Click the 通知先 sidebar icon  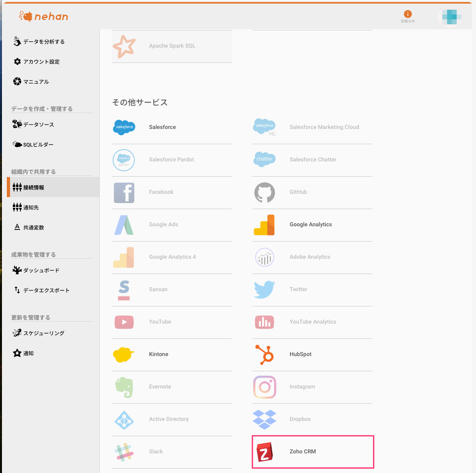[17, 207]
